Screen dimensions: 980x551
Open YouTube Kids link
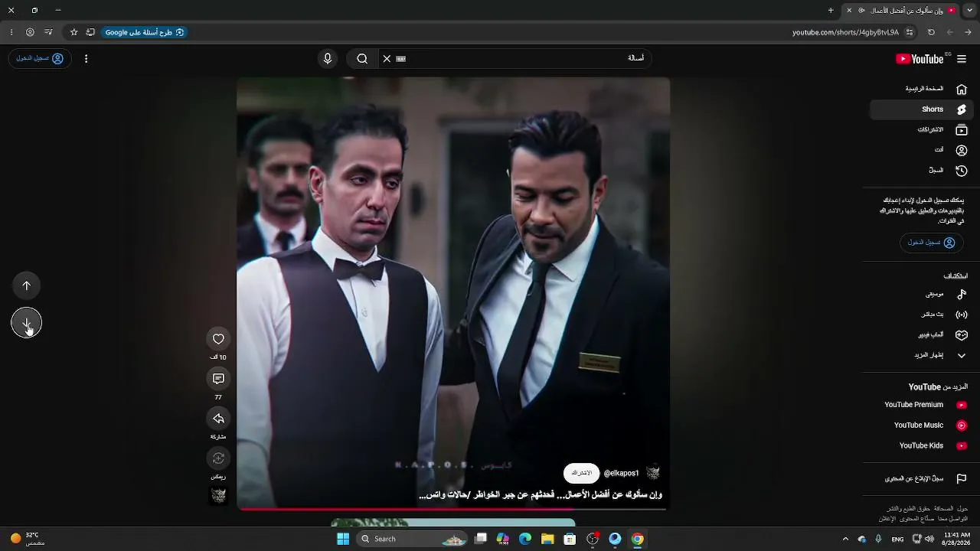(921, 445)
